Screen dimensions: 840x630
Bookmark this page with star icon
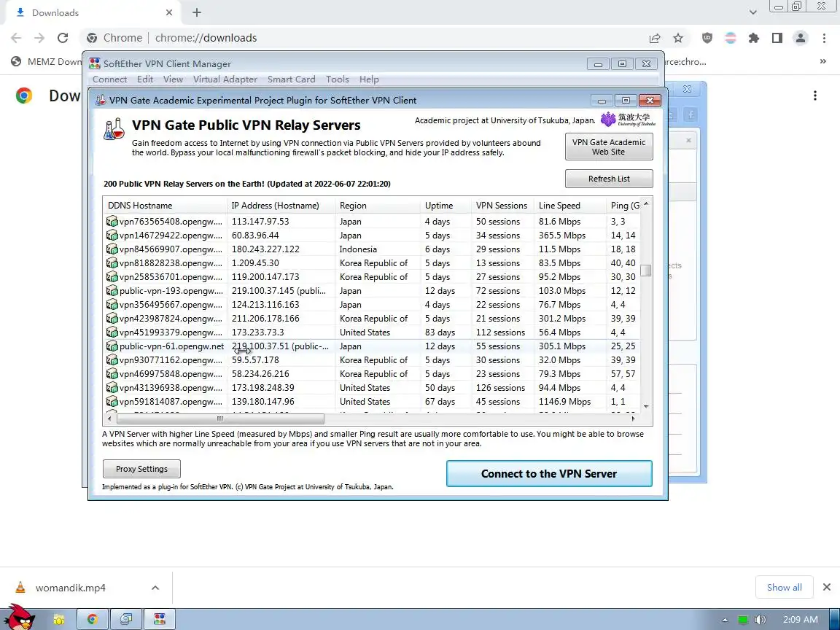click(678, 38)
